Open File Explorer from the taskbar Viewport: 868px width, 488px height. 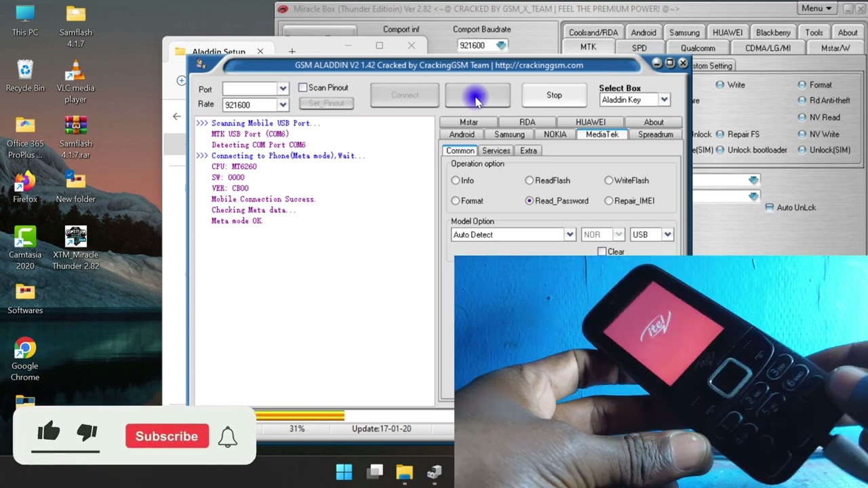coord(404,472)
